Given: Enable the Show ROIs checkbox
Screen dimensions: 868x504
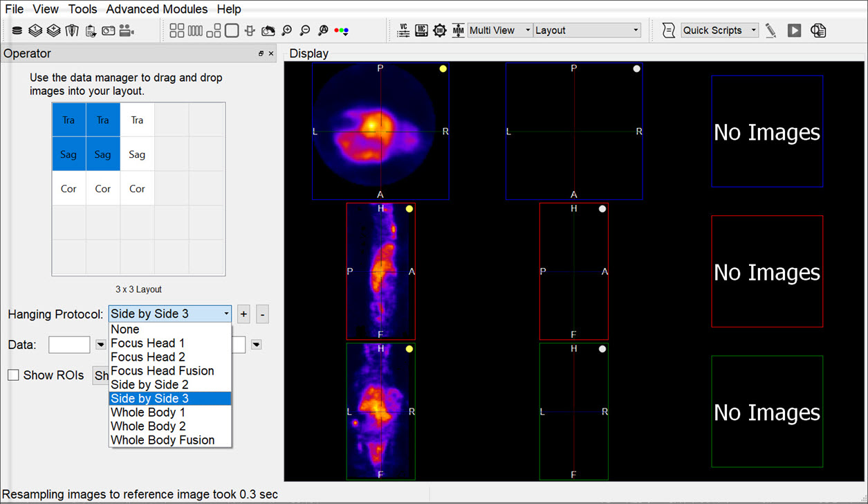Looking at the screenshot, I should (14, 375).
